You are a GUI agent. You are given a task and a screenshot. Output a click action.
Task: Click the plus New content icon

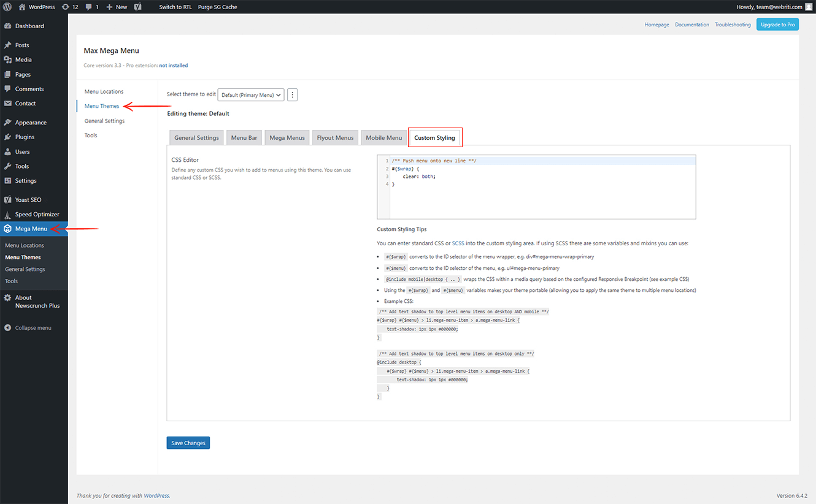point(109,7)
